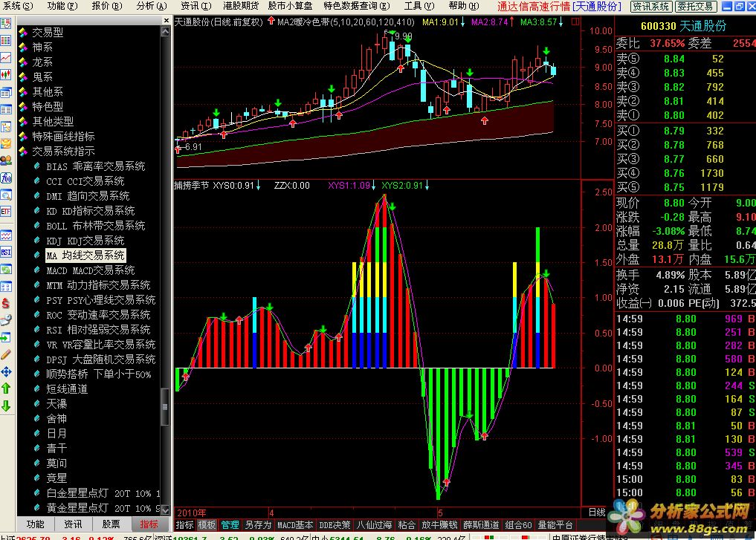Click the RSI indicator icon in left toolbar
Image resolution: width=756 pixels, height=540 pixels.
point(6,252)
